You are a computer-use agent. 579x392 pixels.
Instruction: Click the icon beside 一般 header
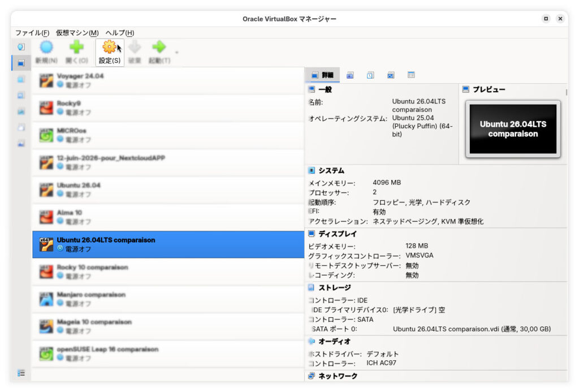coord(312,89)
